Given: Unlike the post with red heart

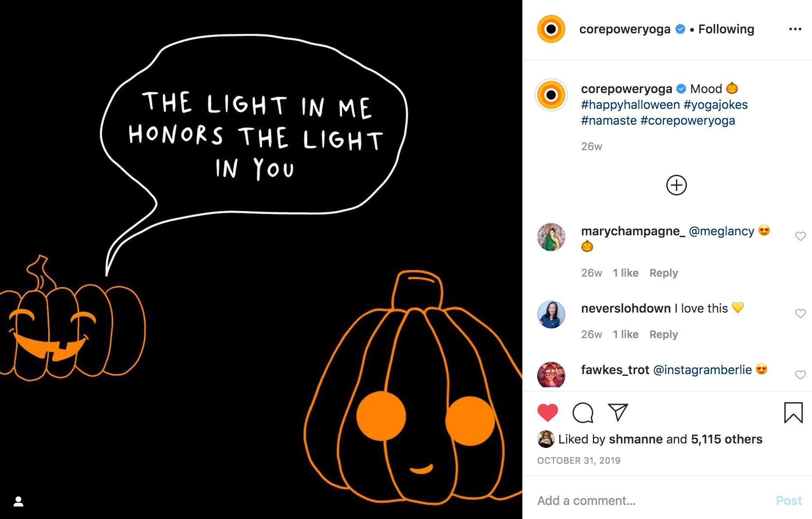Looking at the screenshot, I should click(x=547, y=413).
